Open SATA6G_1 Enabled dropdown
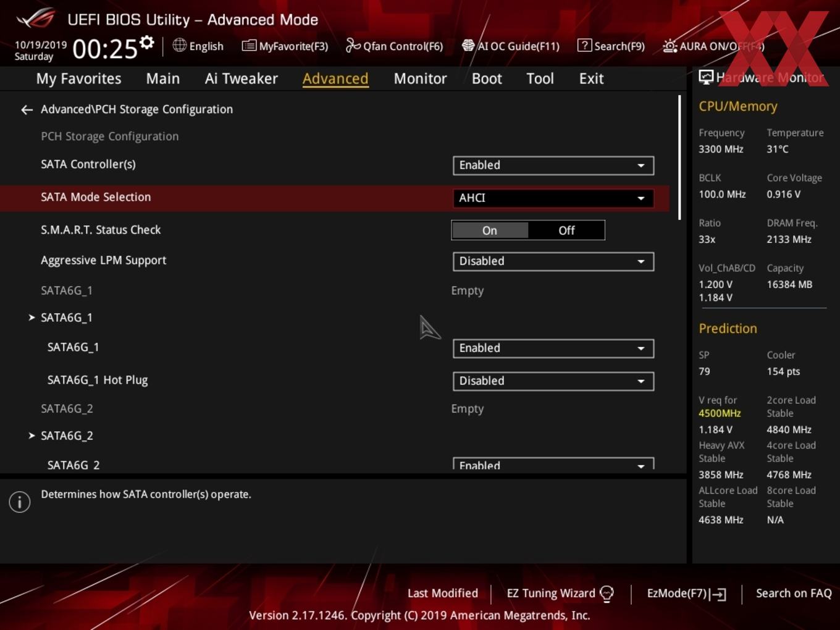Screen dimensions: 840x630 [553, 348]
